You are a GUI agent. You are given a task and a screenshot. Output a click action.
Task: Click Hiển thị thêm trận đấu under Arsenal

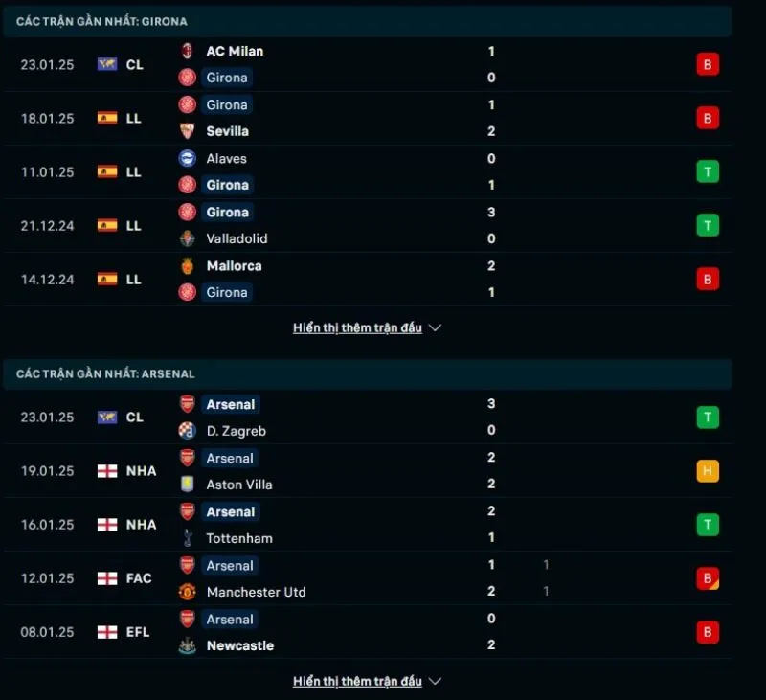click(x=357, y=681)
